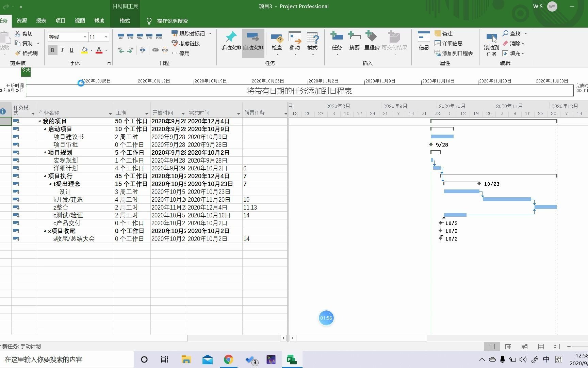
Task: Open Clear dropdown menu
Action: click(x=514, y=43)
